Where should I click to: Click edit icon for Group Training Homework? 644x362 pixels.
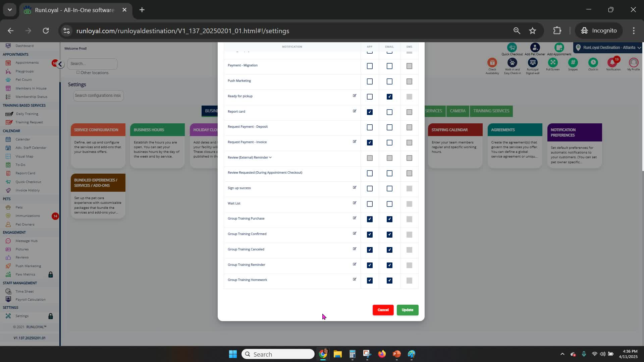[355, 280]
